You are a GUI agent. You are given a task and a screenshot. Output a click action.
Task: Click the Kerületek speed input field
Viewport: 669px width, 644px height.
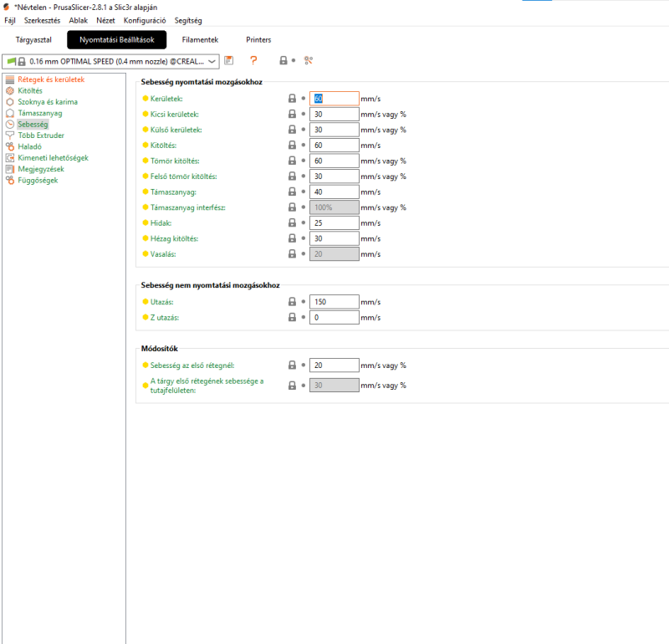[334, 99]
